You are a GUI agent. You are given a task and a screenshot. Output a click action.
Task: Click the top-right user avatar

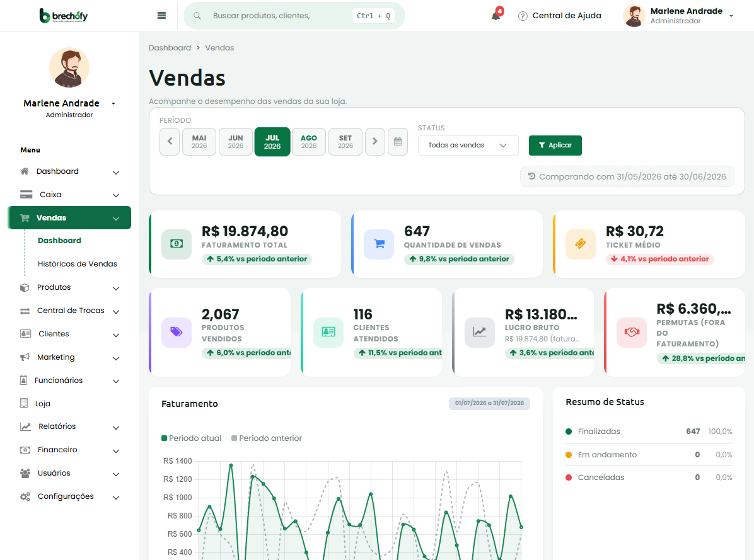pos(634,16)
